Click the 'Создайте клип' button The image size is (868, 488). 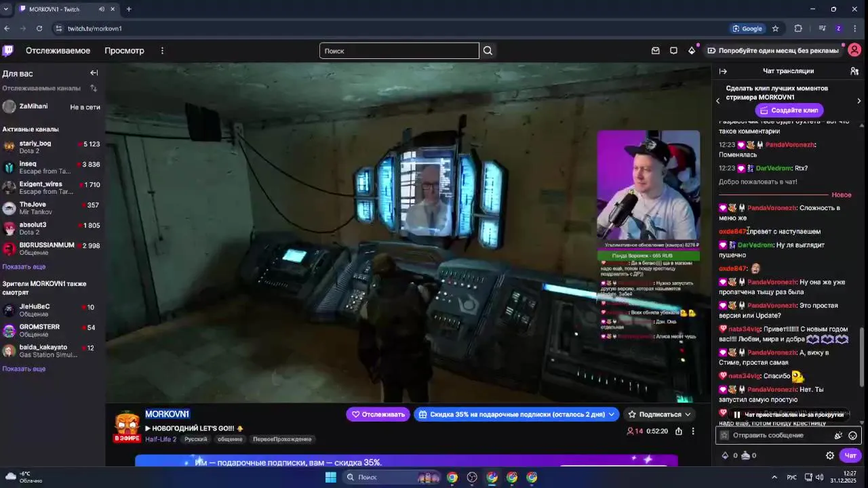coord(789,110)
